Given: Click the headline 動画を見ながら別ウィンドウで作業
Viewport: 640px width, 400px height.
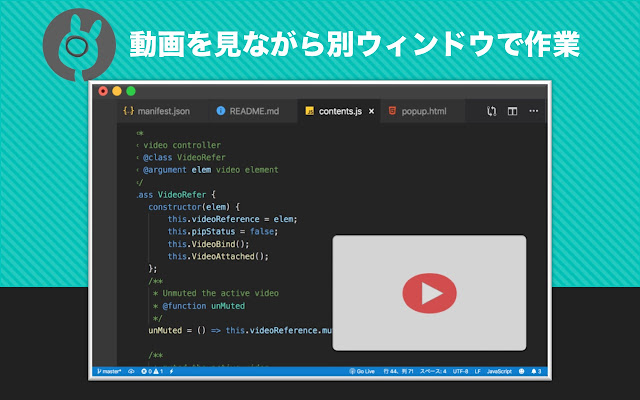Looking at the screenshot, I should [x=354, y=44].
